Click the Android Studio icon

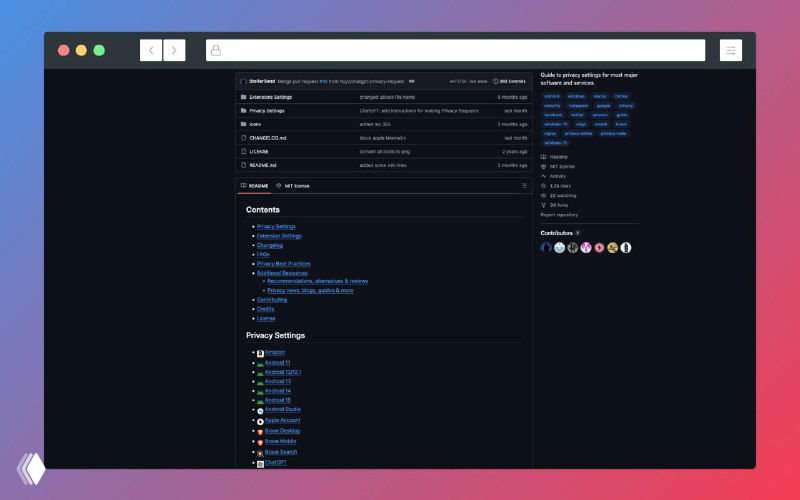(x=260, y=410)
